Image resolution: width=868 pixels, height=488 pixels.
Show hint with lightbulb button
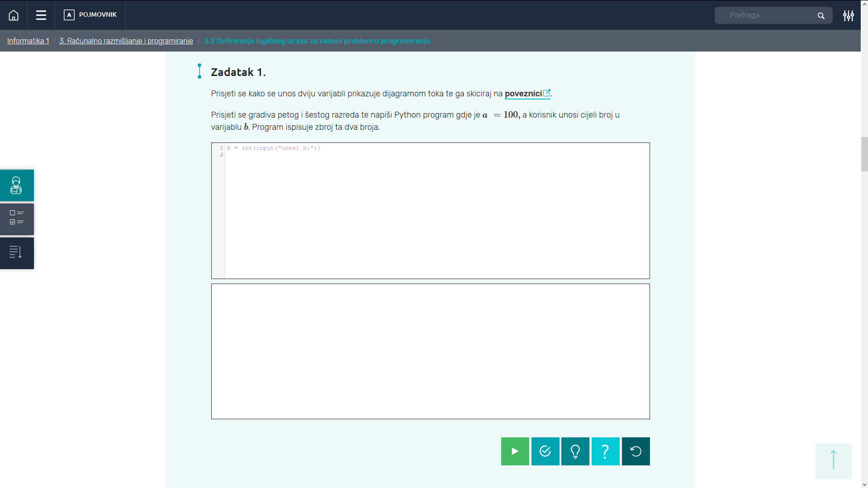(575, 451)
